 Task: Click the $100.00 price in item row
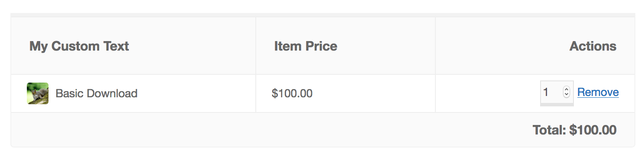pos(292,93)
